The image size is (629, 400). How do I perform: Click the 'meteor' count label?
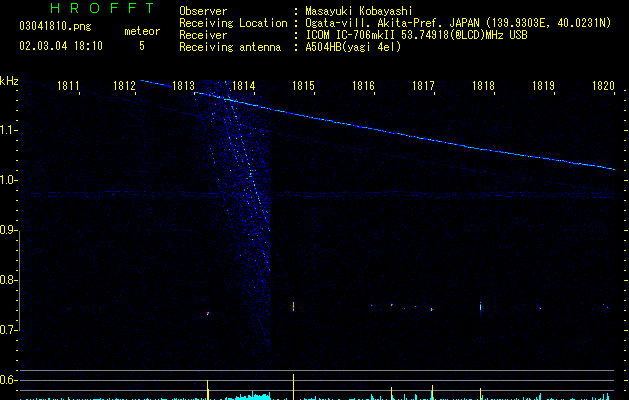[142, 31]
